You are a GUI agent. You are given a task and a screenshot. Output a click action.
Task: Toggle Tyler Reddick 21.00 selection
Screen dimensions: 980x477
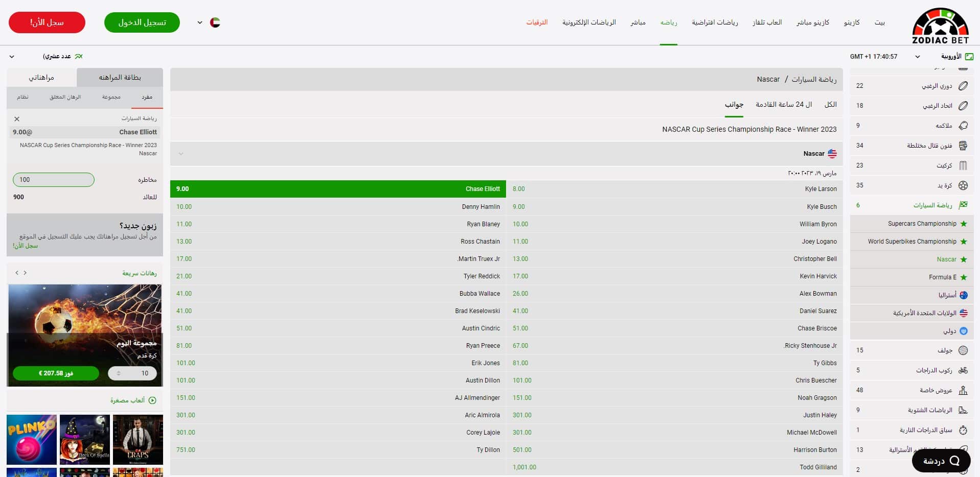[338, 276]
